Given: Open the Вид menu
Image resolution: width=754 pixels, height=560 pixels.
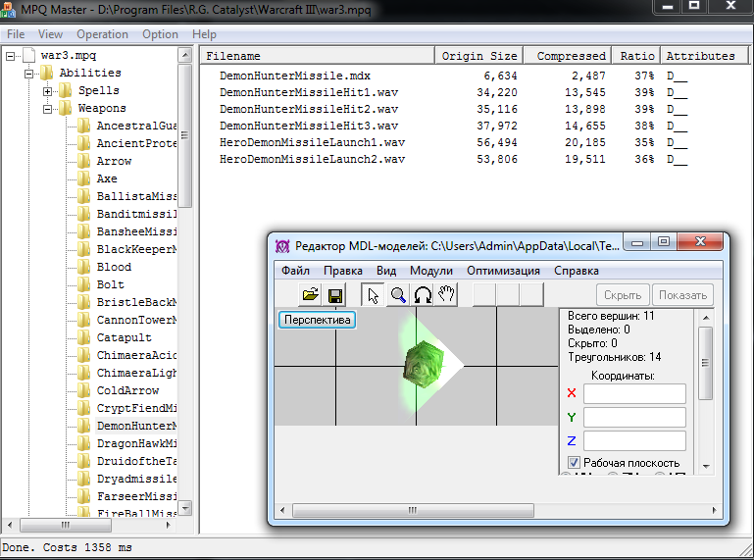Looking at the screenshot, I should point(386,271).
